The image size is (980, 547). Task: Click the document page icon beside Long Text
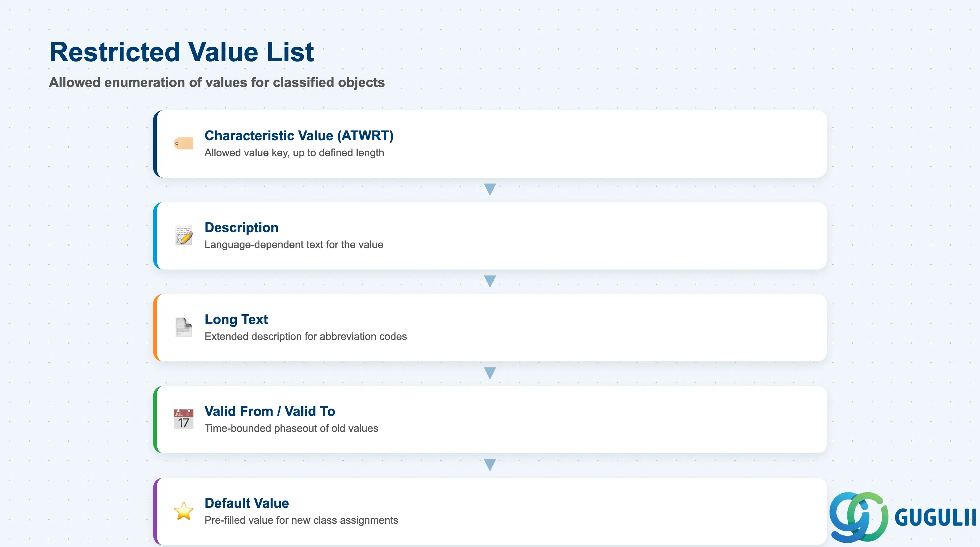(184, 327)
